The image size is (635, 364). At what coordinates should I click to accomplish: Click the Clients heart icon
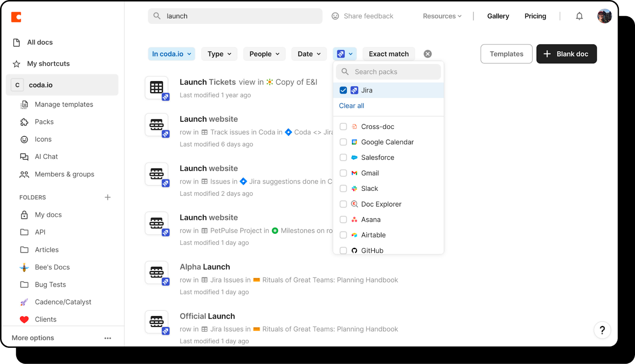pyautogui.click(x=24, y=320)
